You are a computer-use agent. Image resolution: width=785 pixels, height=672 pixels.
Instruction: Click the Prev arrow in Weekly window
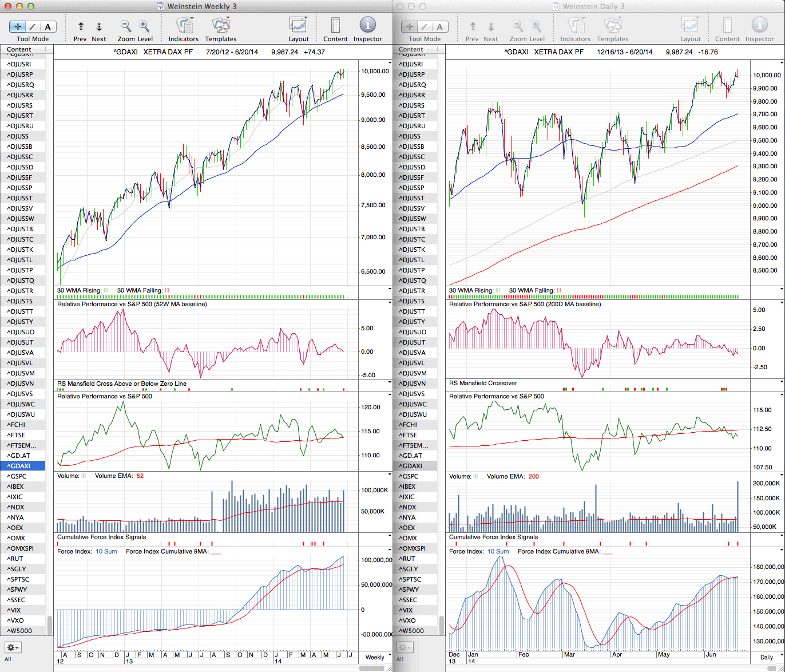coord(81,26)
